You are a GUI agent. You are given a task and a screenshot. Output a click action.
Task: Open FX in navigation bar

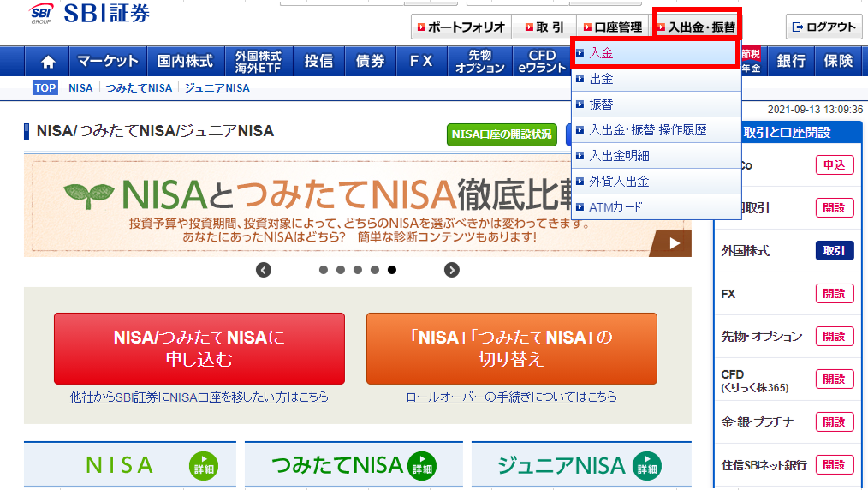point(421,62)
